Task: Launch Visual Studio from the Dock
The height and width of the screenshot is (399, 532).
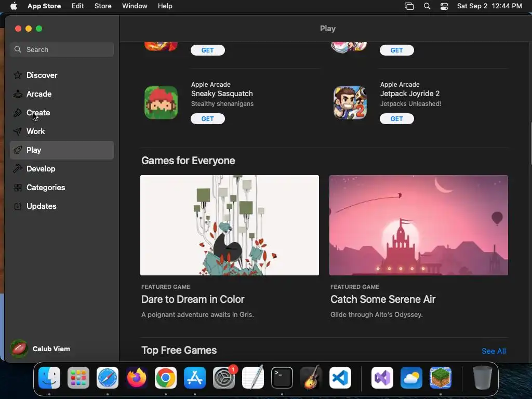Action: 382,378
